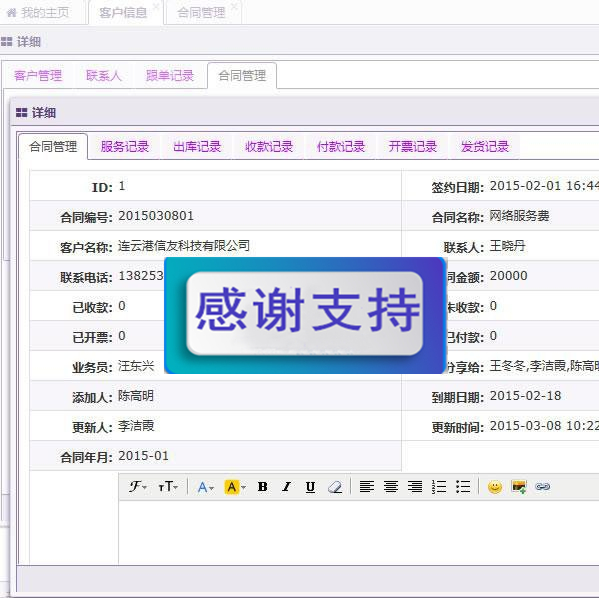
Task: Clear formatting with the eraser icon
Action: coord(335,486)
